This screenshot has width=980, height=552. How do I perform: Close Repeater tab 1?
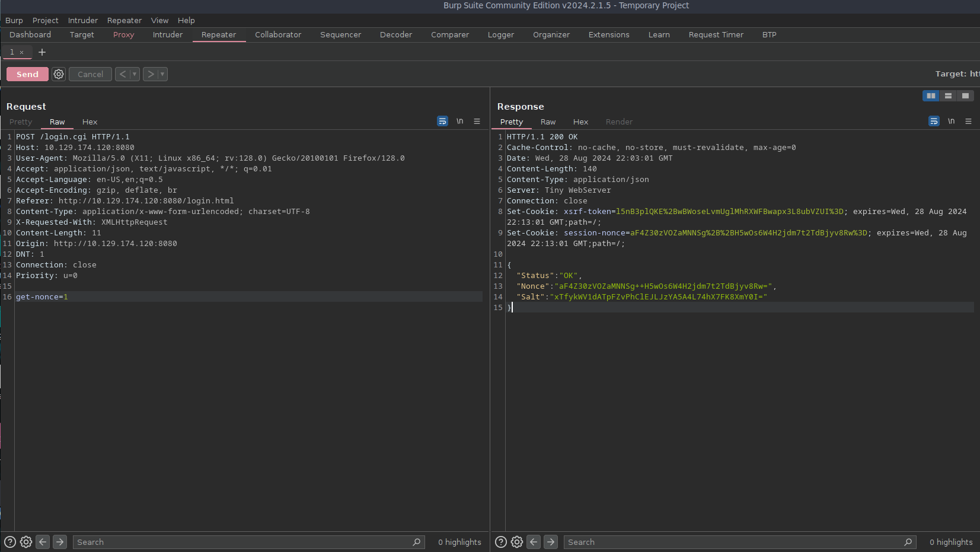point(22,53)
